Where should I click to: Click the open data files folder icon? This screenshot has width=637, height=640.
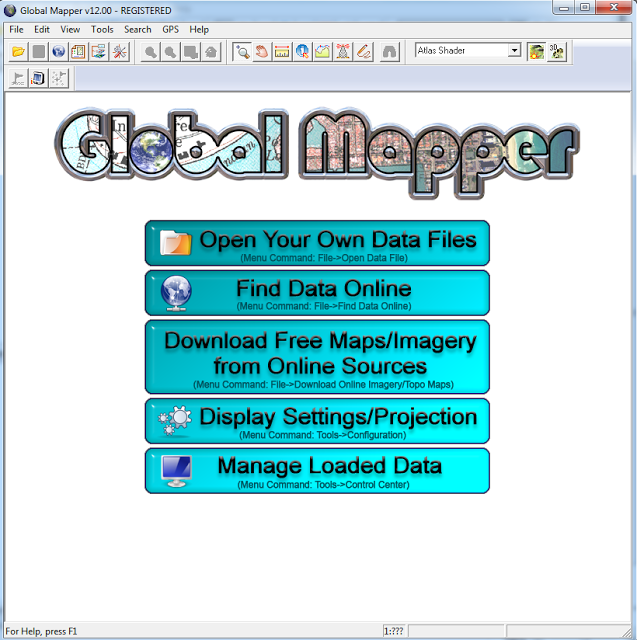18,52
